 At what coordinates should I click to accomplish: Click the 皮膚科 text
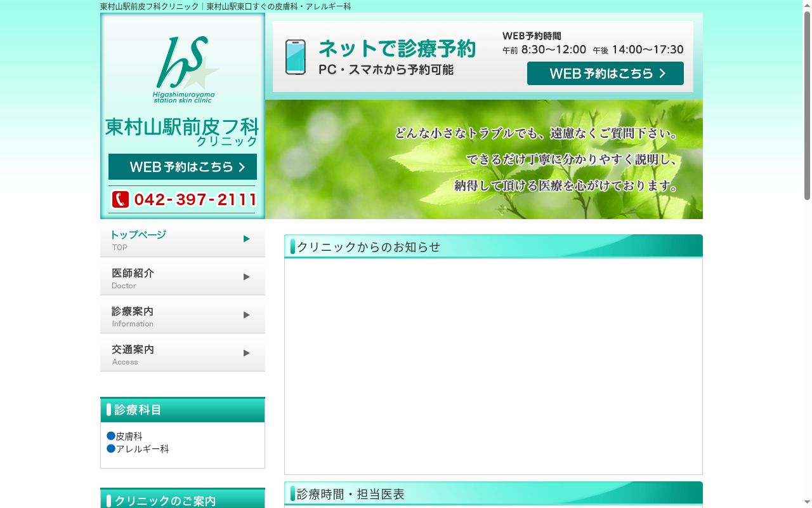coord(129,436)
